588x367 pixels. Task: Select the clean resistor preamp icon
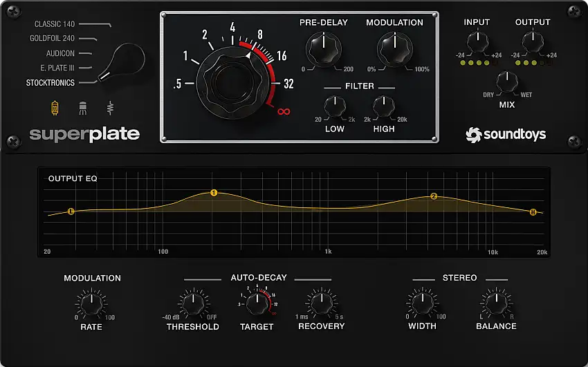coord(110,108)
